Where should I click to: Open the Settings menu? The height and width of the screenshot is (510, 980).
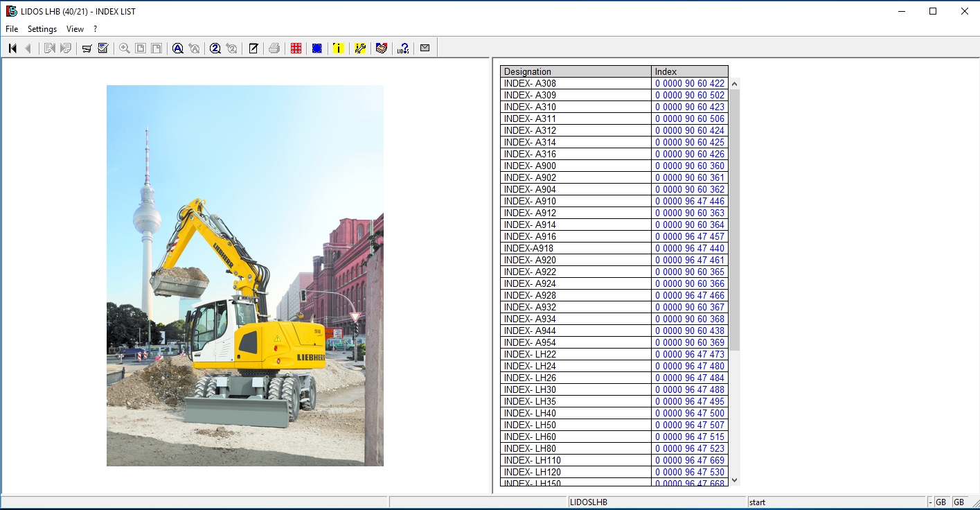42,29
